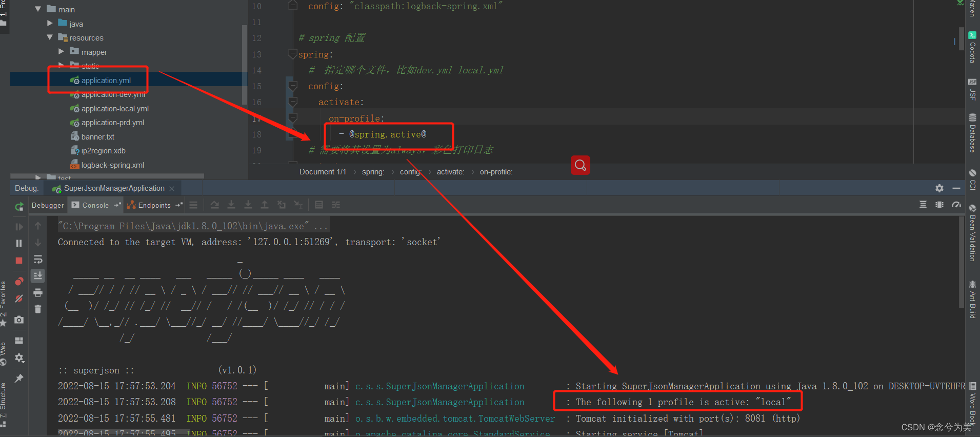Open debug settings gear in left strip
Viewport: 980px width, 437px height.
point(19,358)
